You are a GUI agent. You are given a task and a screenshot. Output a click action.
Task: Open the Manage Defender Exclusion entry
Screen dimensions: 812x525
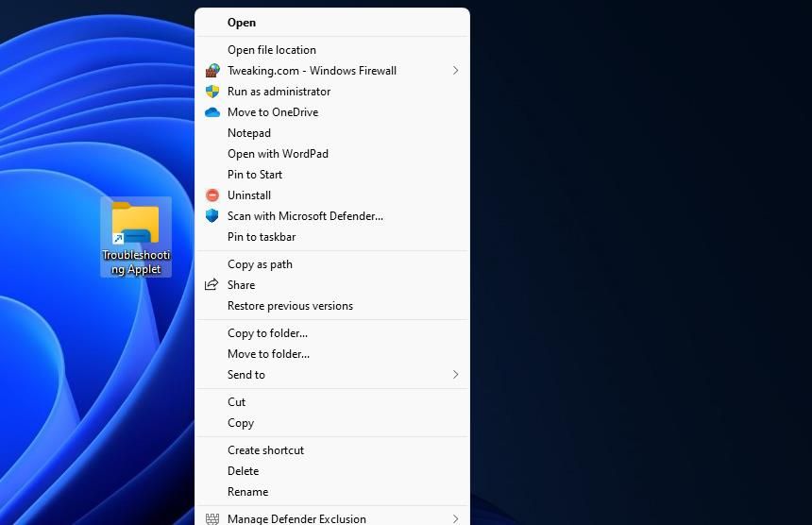(x=332, y=517)
